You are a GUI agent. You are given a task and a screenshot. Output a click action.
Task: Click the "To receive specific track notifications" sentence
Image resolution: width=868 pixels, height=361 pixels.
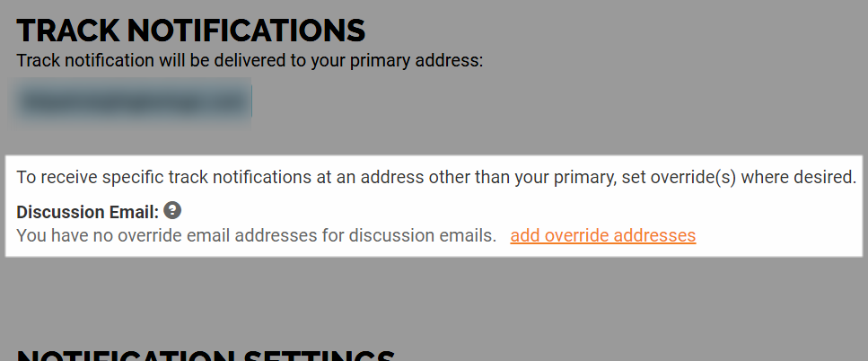click(x=436, y=178)
